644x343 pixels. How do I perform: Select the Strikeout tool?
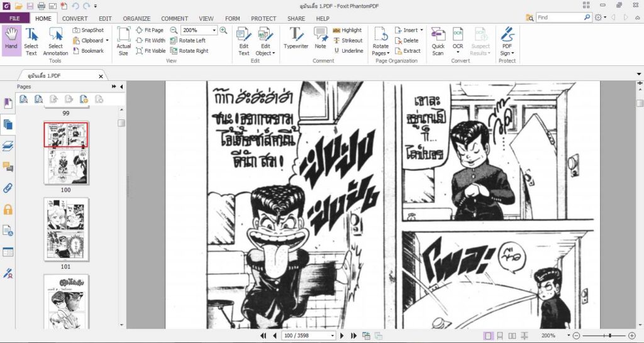tap(348, 40)
